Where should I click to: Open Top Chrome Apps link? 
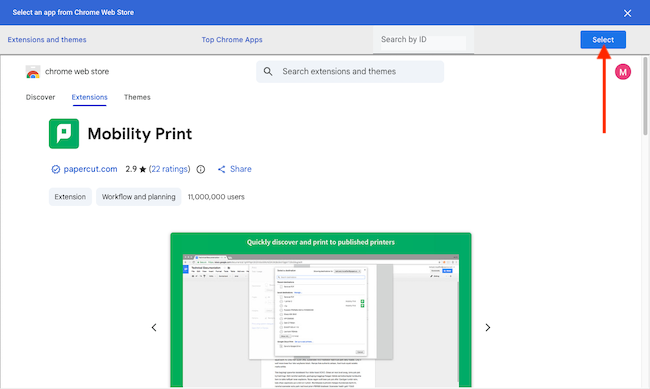click(x=232, y=40)
